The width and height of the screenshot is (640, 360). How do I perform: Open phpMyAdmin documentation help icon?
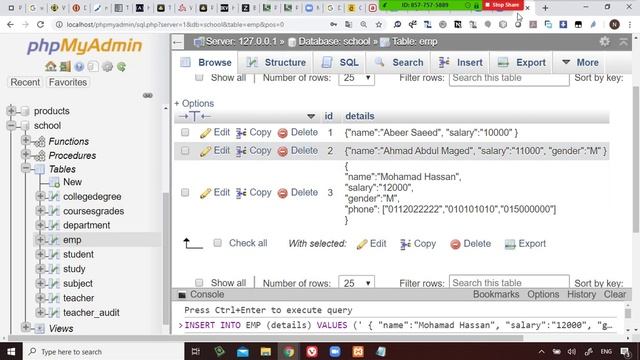[79, 67]
